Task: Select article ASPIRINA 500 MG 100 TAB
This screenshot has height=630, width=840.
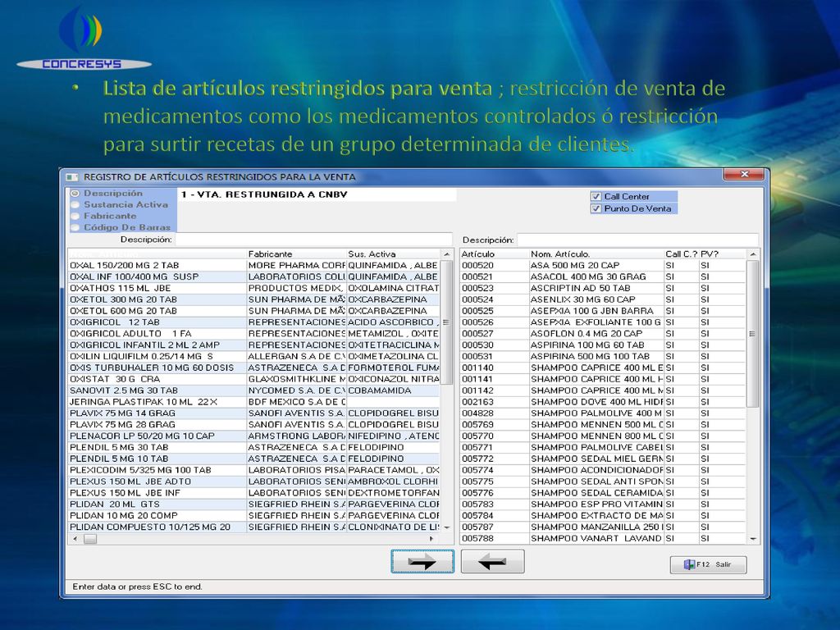Action: pos(603,356)
